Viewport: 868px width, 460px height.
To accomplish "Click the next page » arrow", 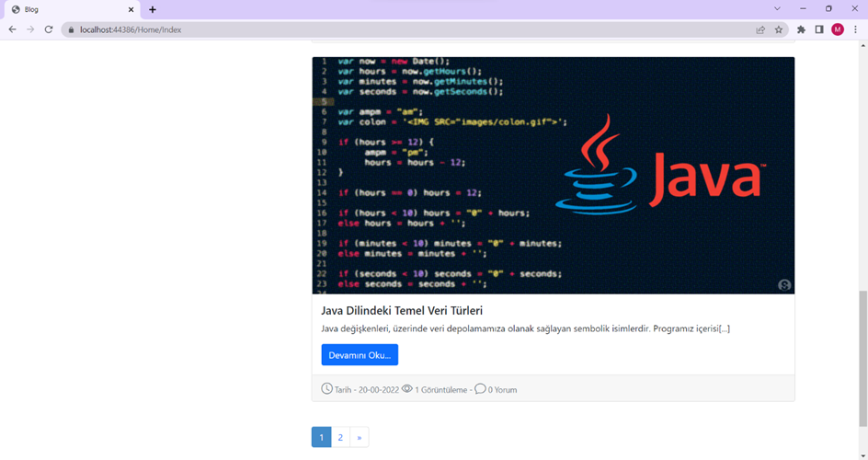I will tap(360, 437).
